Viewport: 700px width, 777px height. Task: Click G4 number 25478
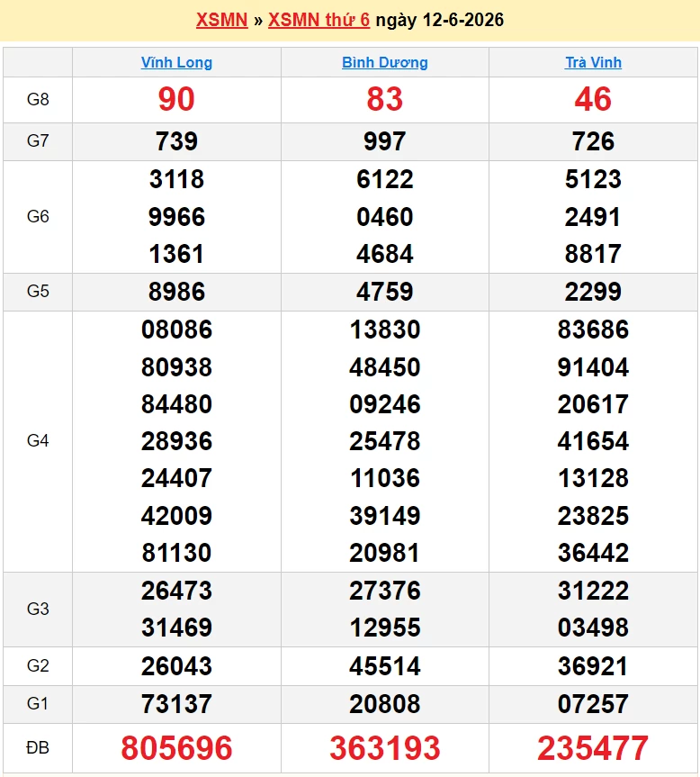coord(385,441)
